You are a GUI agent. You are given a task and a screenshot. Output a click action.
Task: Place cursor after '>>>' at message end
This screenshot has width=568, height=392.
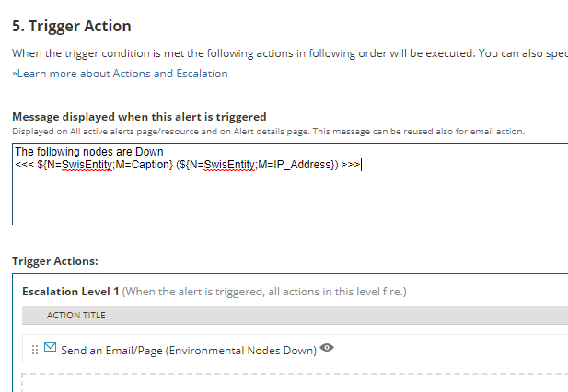click(361, 165)
